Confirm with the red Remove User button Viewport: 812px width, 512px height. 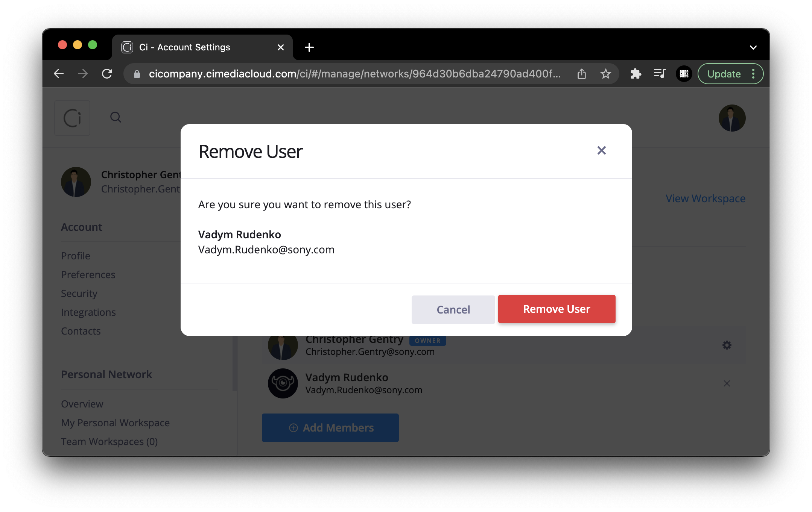[557, 309]
